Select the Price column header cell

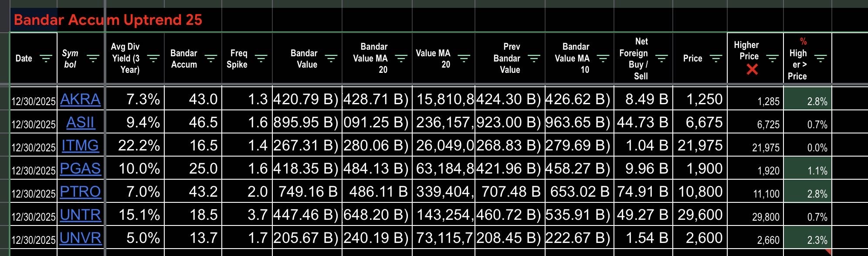click(700, 58)
